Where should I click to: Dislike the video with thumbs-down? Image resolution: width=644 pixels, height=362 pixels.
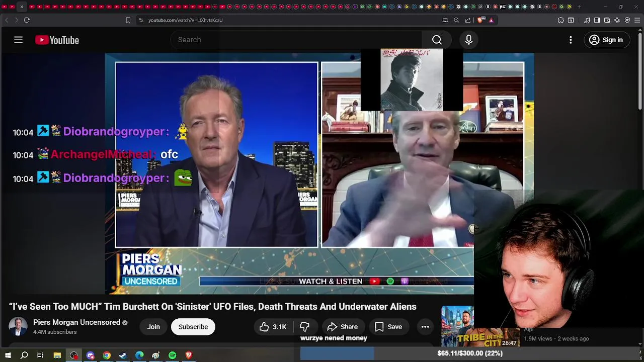point(305,327)
